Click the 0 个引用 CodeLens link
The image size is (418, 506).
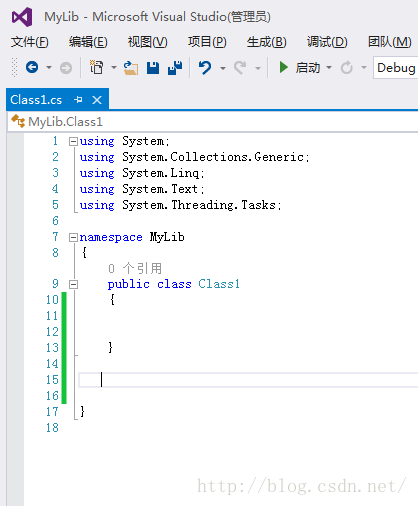click(x=135, y=268)
